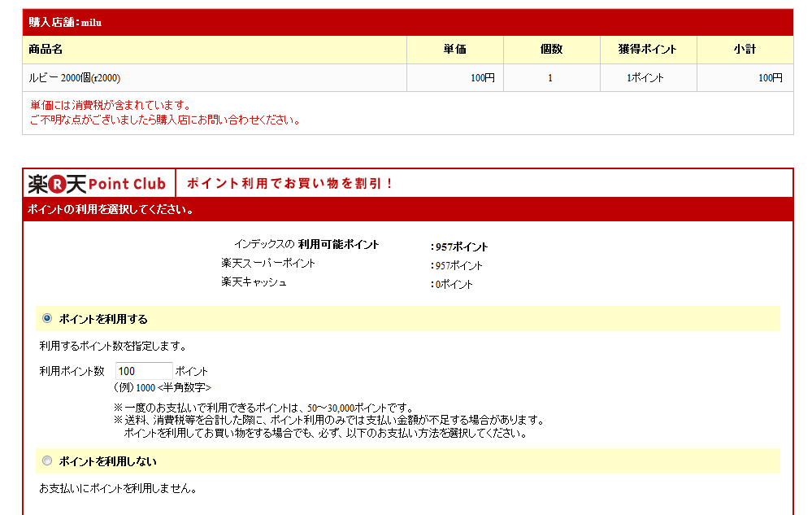812x515 pixels.
Task: Select the ポイントを利用しない radio button
Action: [x=47, y=460]
